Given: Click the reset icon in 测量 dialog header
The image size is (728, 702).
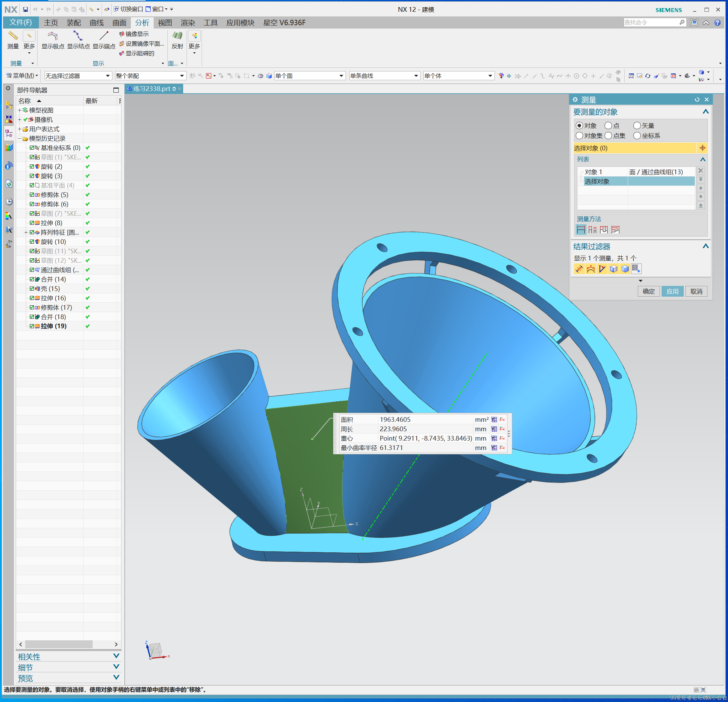Looking at the screenshot, I should (x=697, y=100).
